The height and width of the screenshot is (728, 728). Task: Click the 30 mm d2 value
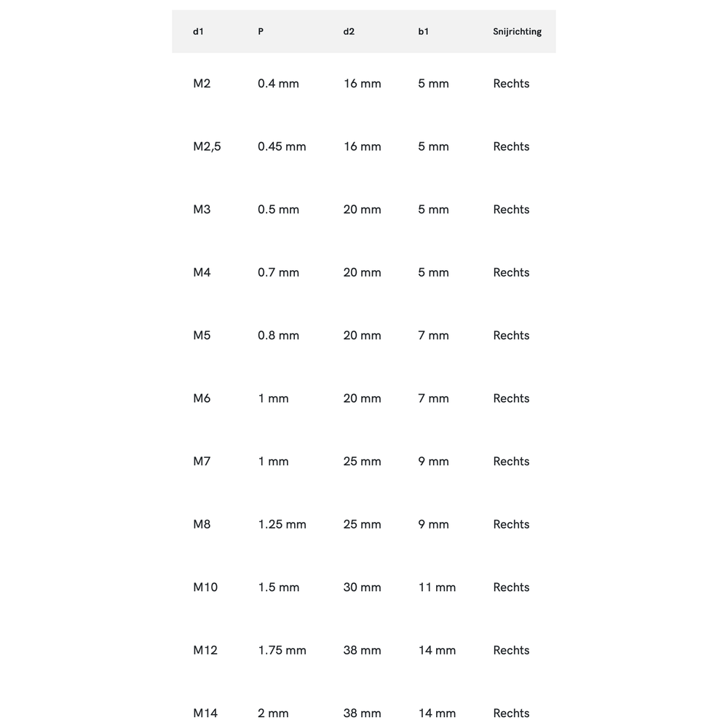[362, 587]
